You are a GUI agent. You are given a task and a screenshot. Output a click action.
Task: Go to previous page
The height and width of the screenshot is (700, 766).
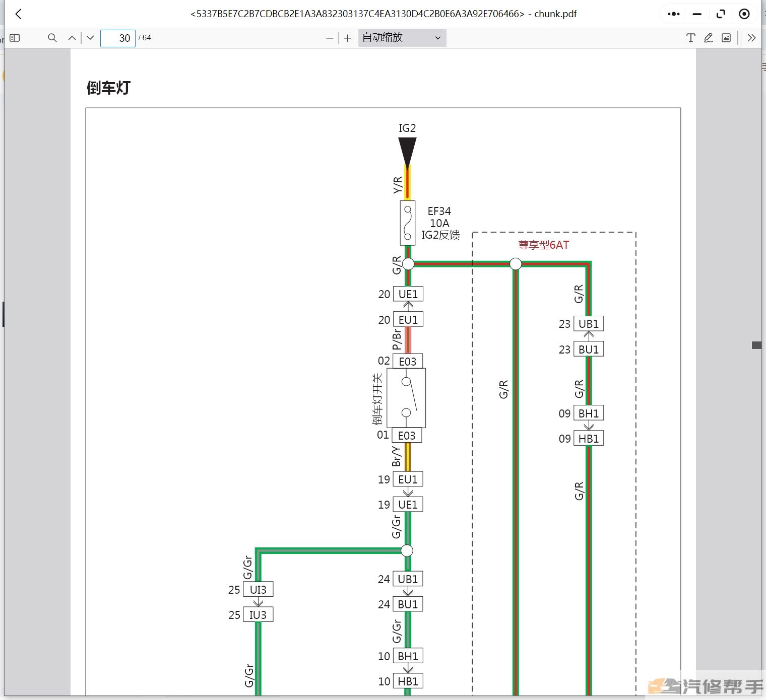pos(72,38)
